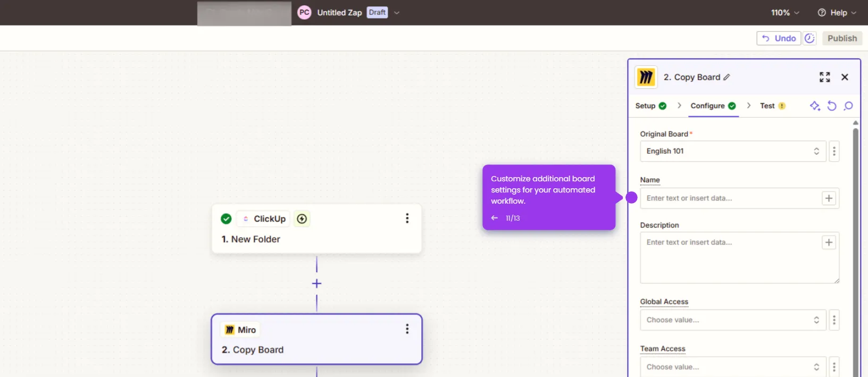Select the 1. New Folder step card
The width and height of the screenshot is (868, 377).
316,229
